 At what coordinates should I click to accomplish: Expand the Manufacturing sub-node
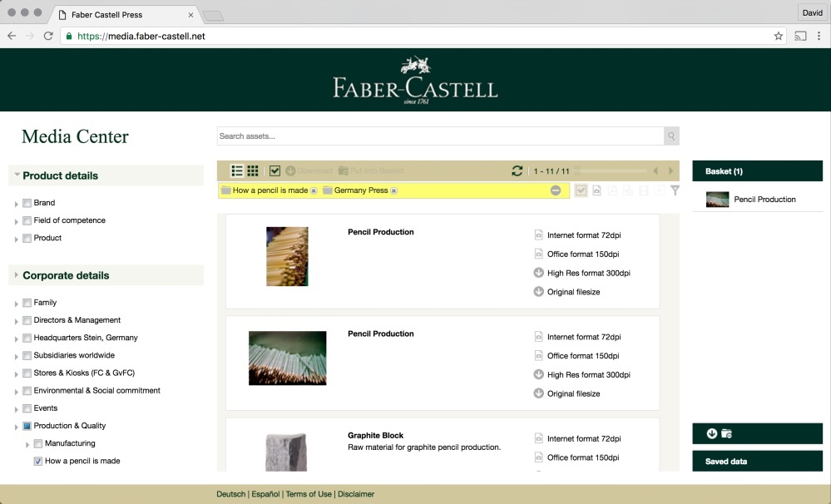coord(27,445)
